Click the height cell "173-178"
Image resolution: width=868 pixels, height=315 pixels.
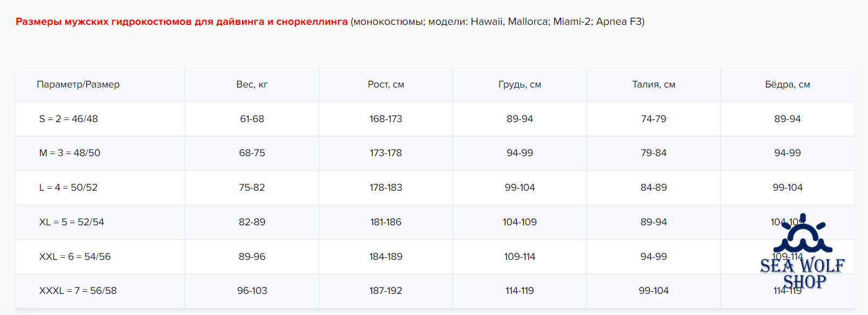[386, 153]
